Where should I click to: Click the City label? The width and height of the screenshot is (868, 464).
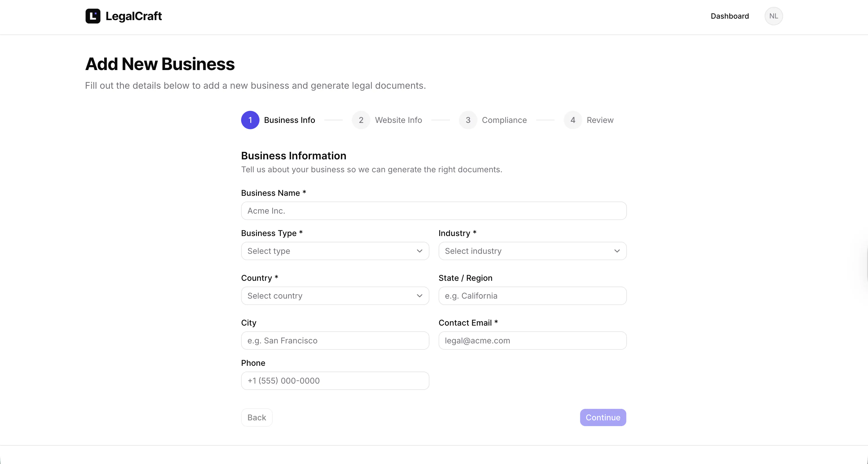(x=249, y=323)
